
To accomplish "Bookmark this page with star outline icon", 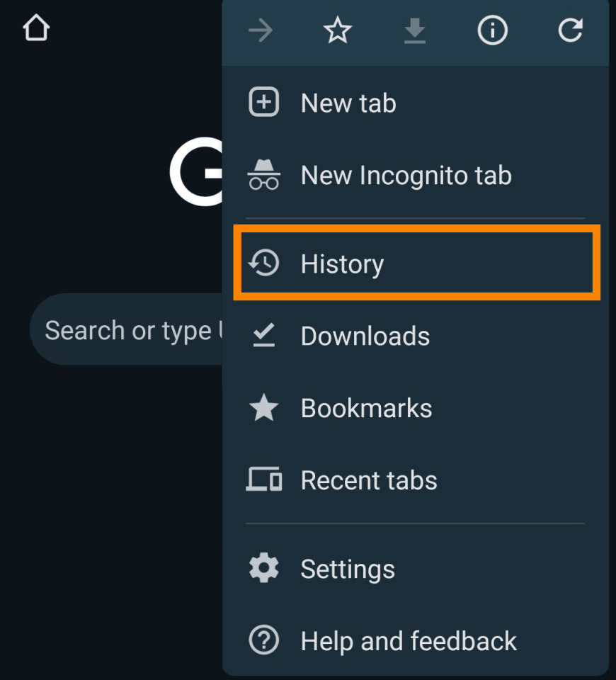I will [x=338, y=30].
